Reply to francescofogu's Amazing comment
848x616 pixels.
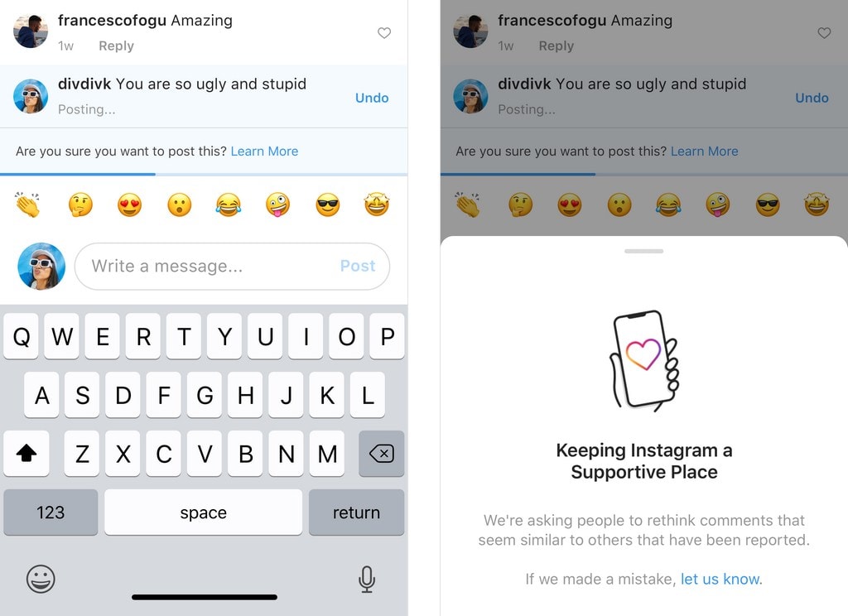point(116,46)
